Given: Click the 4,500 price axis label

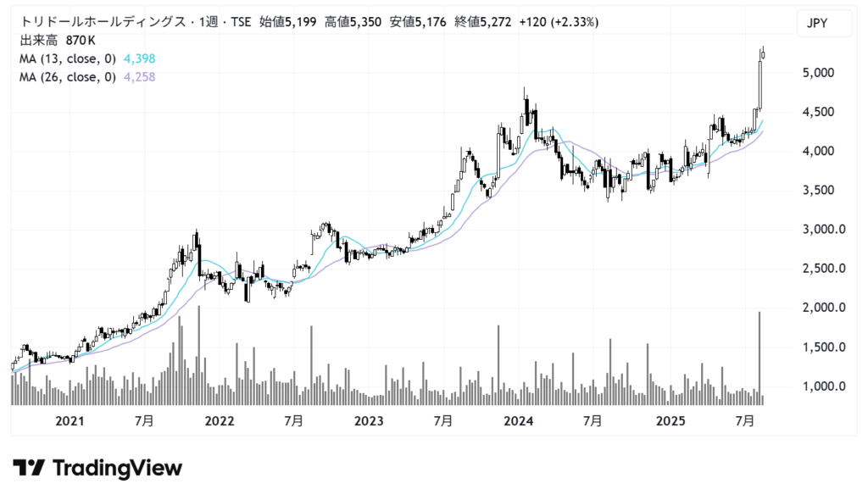Looking at the screenshot, I should [x=818, y=112].
